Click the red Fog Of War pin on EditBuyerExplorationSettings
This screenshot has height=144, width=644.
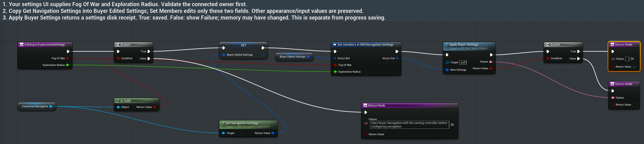coord(68,58)
